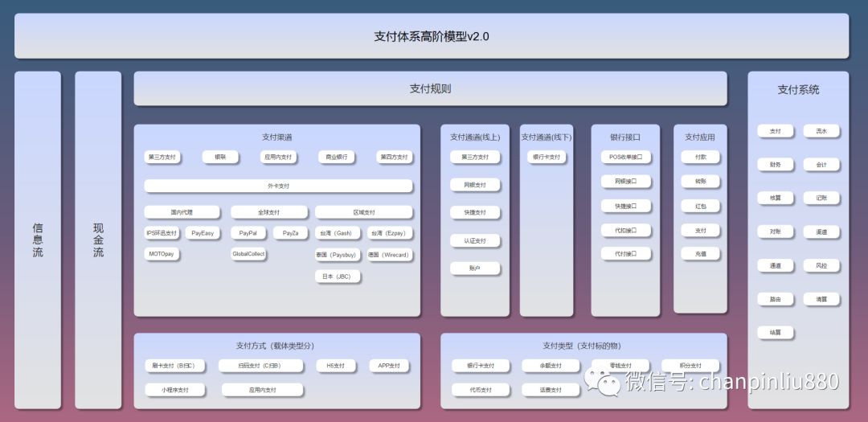The image size is (868, 422).
Task: Click the 清算 box
Action: pos(821,299)
